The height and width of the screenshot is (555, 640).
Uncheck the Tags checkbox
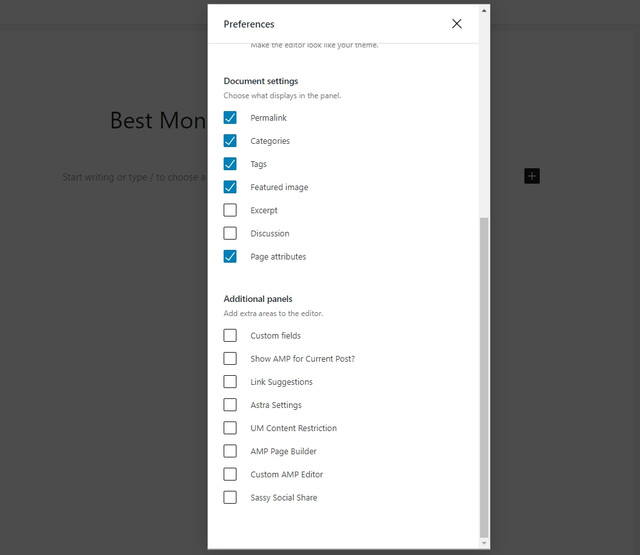(230, 164)
